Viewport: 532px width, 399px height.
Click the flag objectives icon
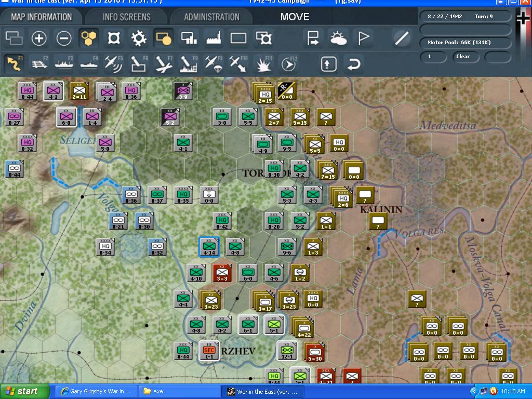pos(363,38)
